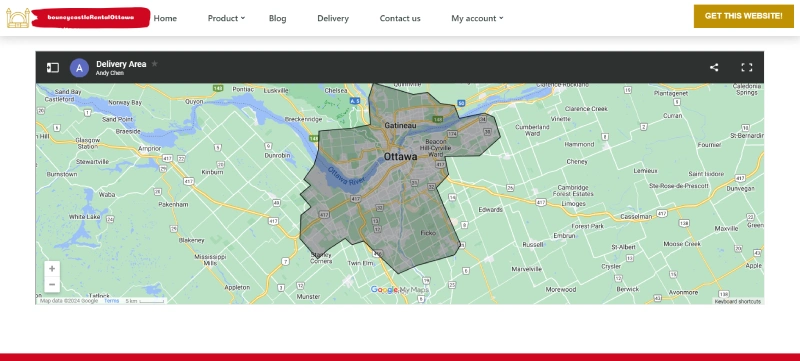Viewport: 800px width, 361px height.
Task: Click the bouncy castle logo icon
Action: coord(18,18)
